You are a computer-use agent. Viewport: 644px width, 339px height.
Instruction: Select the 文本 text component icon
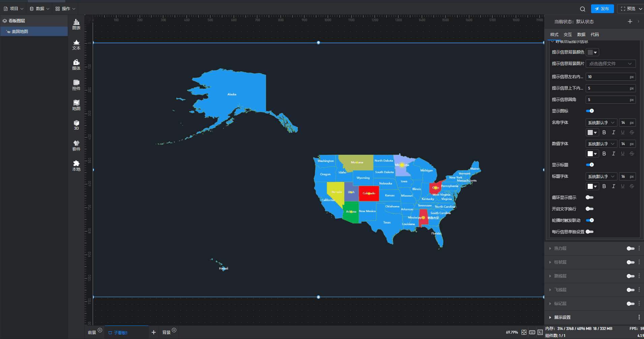(x=76, y=44)
